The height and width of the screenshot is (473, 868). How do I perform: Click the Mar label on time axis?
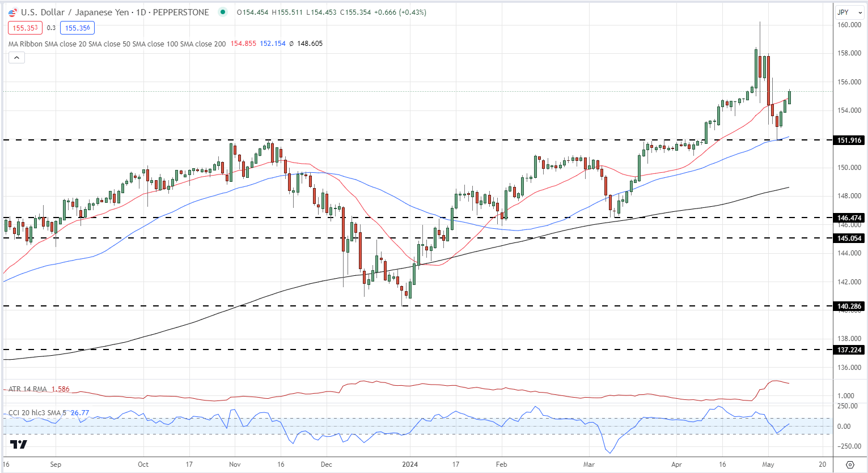coord(588,465)
